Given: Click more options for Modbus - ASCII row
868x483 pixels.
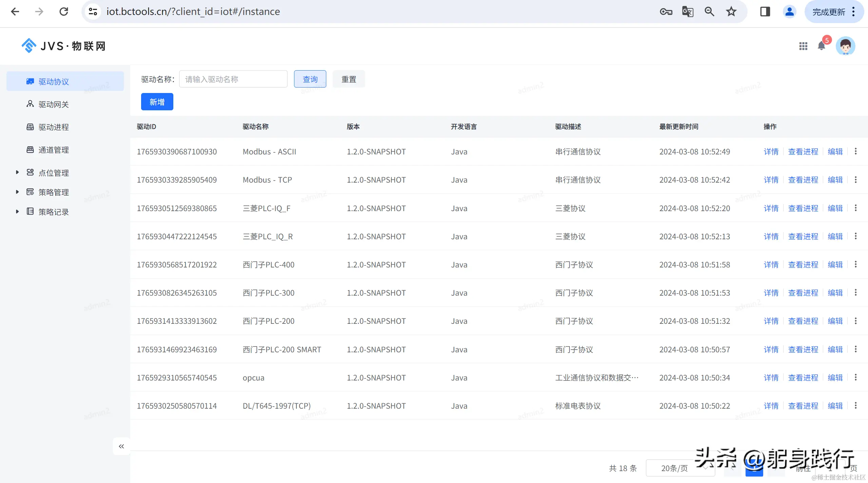Looking at the screenshot, I should coord(855,151).
